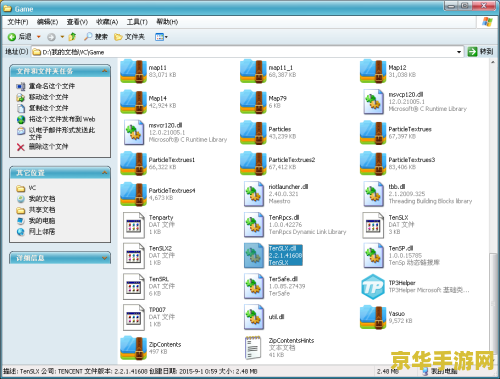
Task: Select the msvcr120.dll file icon
Action: (134, 132)
